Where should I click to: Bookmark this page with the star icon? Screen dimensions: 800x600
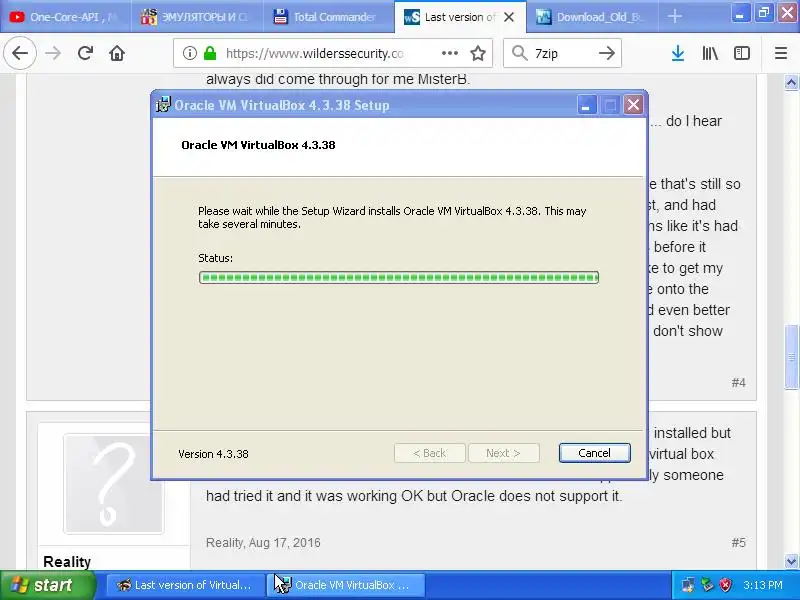point(478,53)
